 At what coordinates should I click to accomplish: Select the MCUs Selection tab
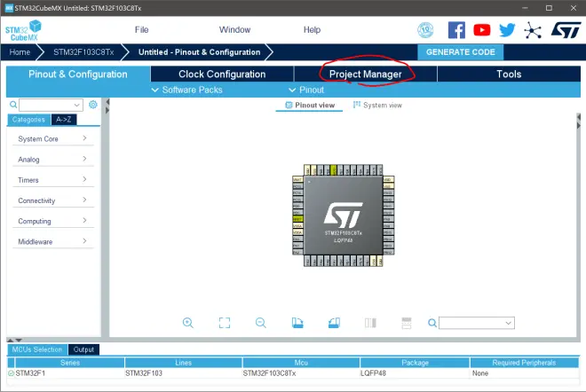[37, 349]
